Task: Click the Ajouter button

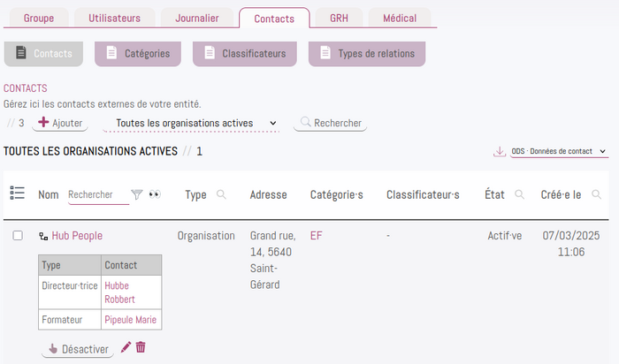Action: pyautogui.click(x=60, y=123)
